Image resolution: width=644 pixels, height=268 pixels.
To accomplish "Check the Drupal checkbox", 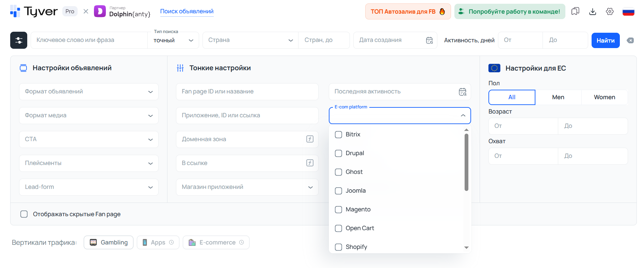I will click(338, 153).
